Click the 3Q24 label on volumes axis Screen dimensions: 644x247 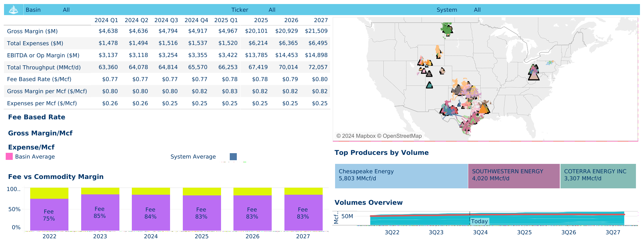click(480, 232)
